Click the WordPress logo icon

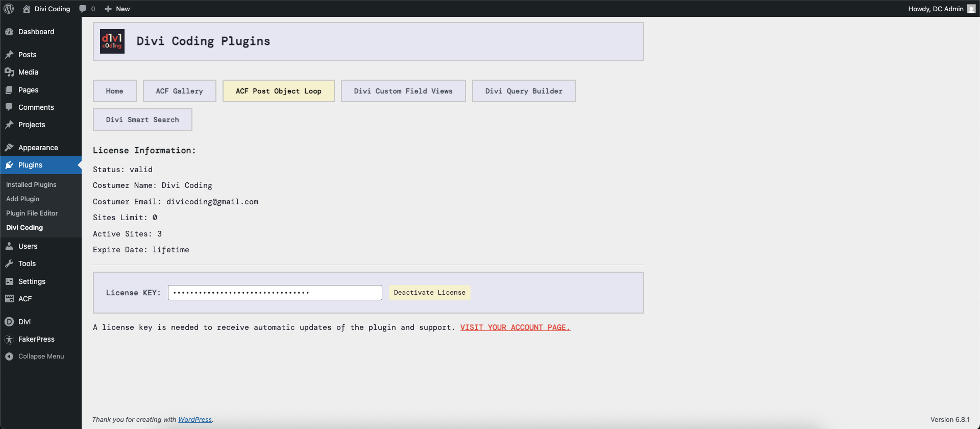(9, 9)
